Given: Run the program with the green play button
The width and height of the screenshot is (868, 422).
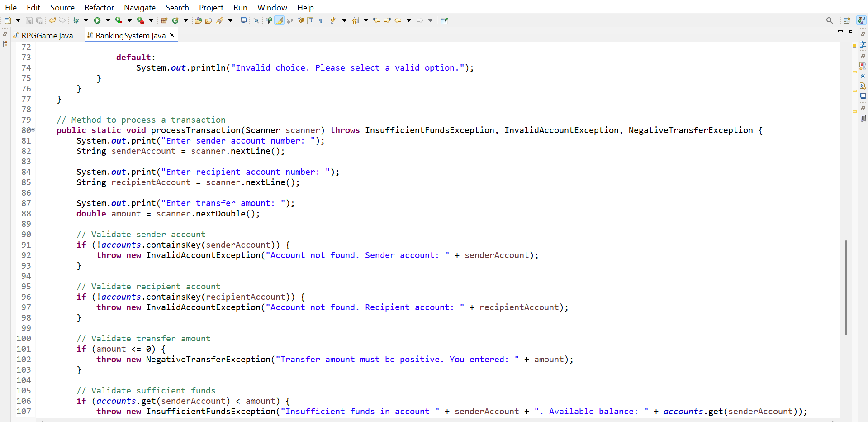Looking at the screenshot, I should 97,20.
